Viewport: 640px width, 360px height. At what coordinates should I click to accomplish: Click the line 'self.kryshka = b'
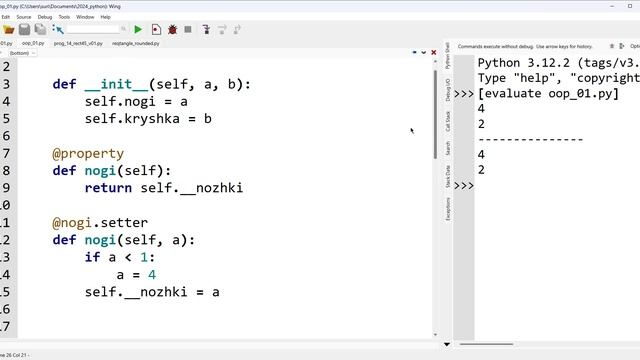coord(148,119)
